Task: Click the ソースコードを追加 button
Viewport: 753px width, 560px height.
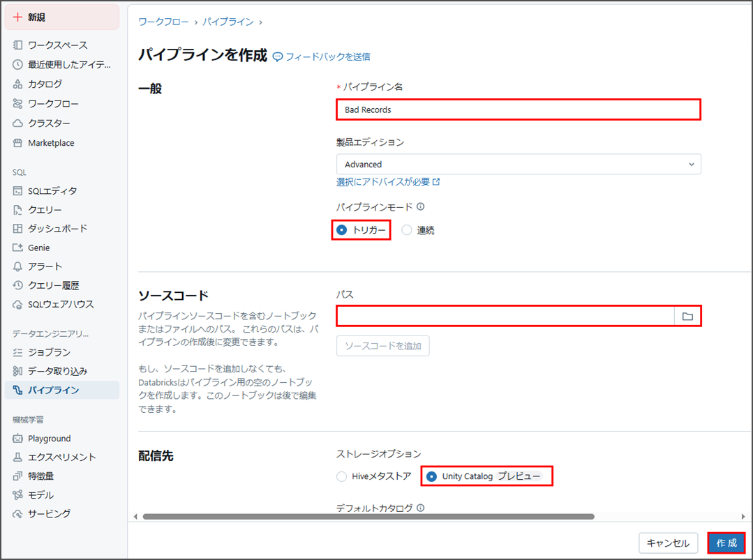Action: tap(382, 346)
